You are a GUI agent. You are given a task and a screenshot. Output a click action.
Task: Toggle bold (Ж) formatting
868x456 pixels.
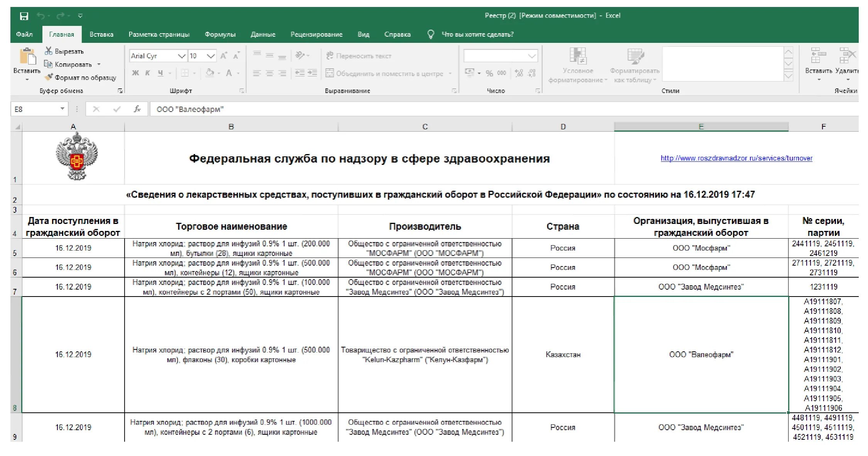tap(135, 73)
